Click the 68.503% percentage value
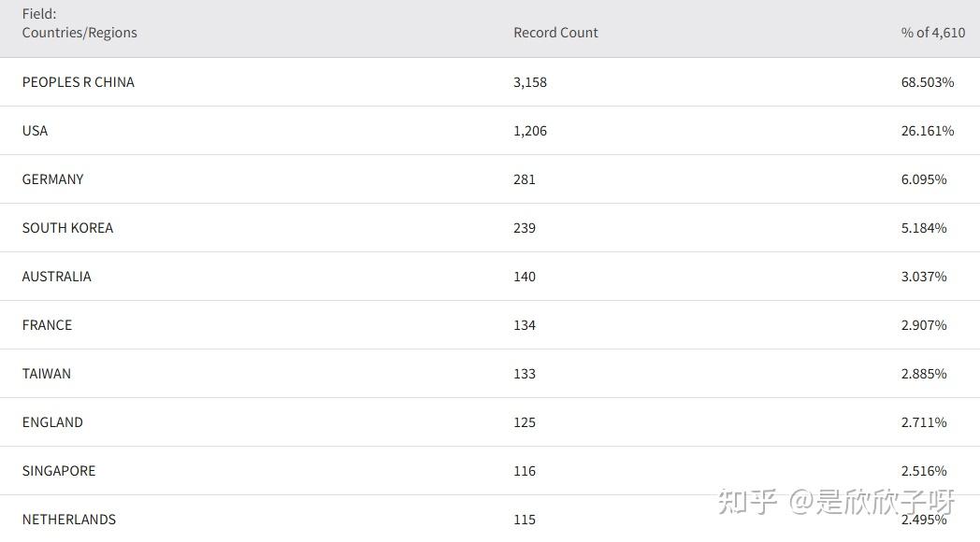Image resolution: width=980 pixels, height=542 pixels. [x=928, y=82]
